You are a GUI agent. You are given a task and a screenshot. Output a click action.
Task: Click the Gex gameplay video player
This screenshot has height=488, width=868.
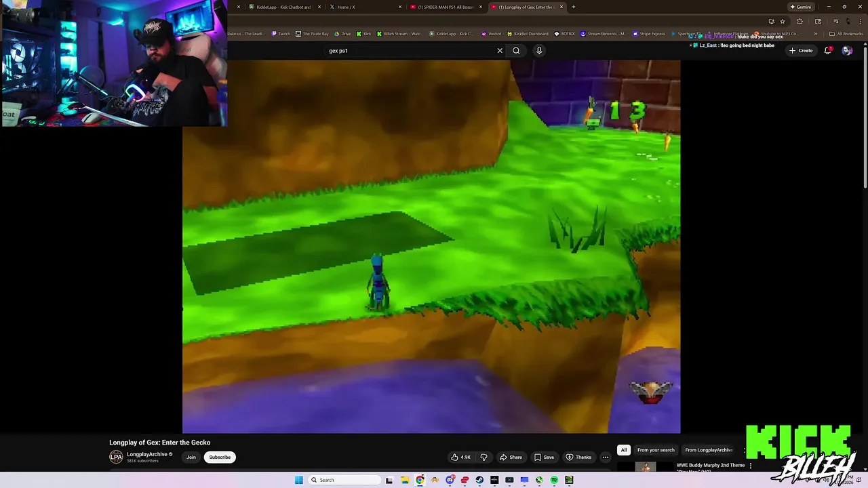point(431,247)
